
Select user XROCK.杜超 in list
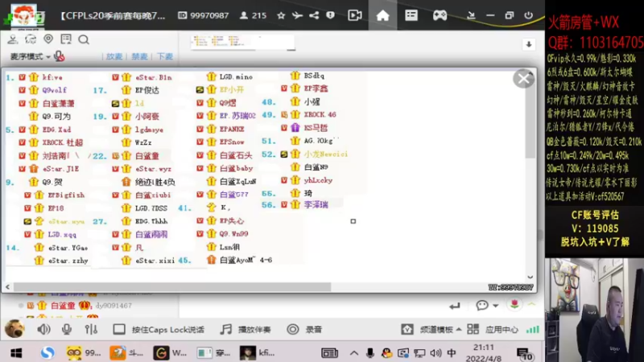point(63,143)
